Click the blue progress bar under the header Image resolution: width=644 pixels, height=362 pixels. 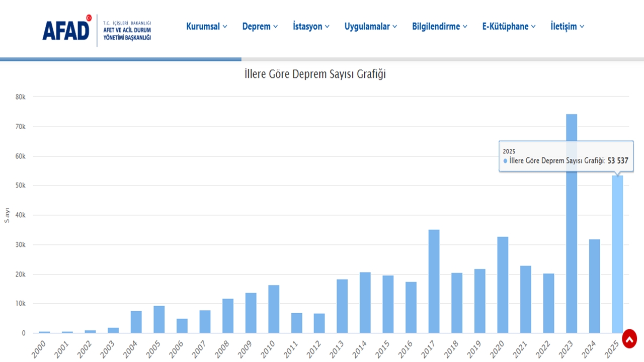[x=121, y=59]
